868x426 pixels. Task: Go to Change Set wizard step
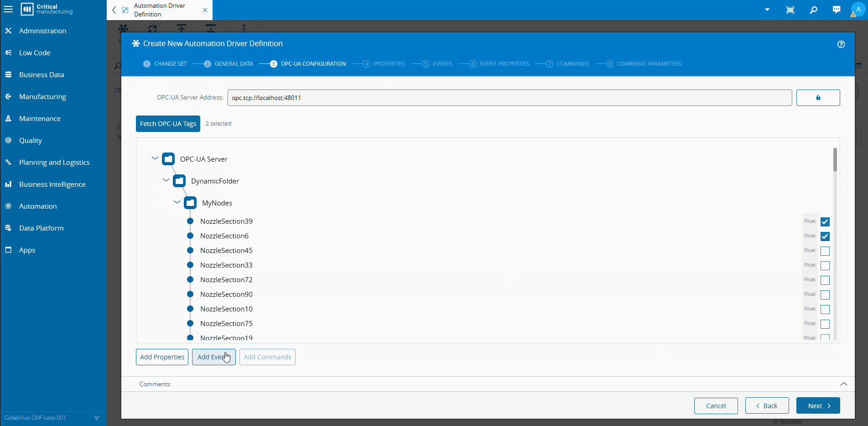[x=165, y=64]
